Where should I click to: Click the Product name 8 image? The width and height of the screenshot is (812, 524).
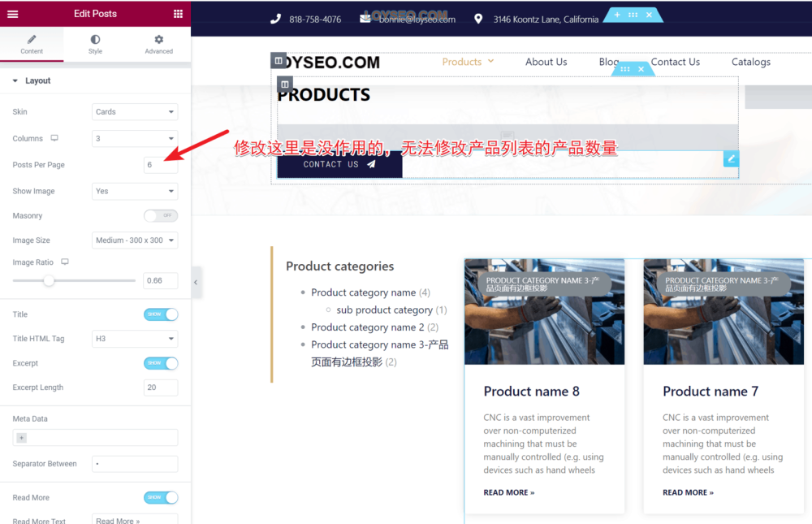[544, 312]
